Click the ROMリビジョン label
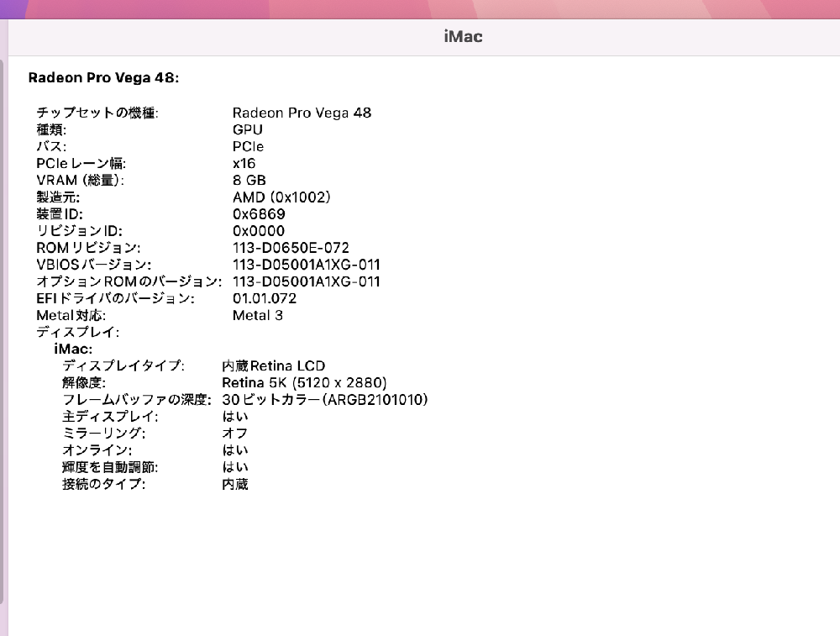This screenshot has width=840, height=636. click(x=88, y=248)
